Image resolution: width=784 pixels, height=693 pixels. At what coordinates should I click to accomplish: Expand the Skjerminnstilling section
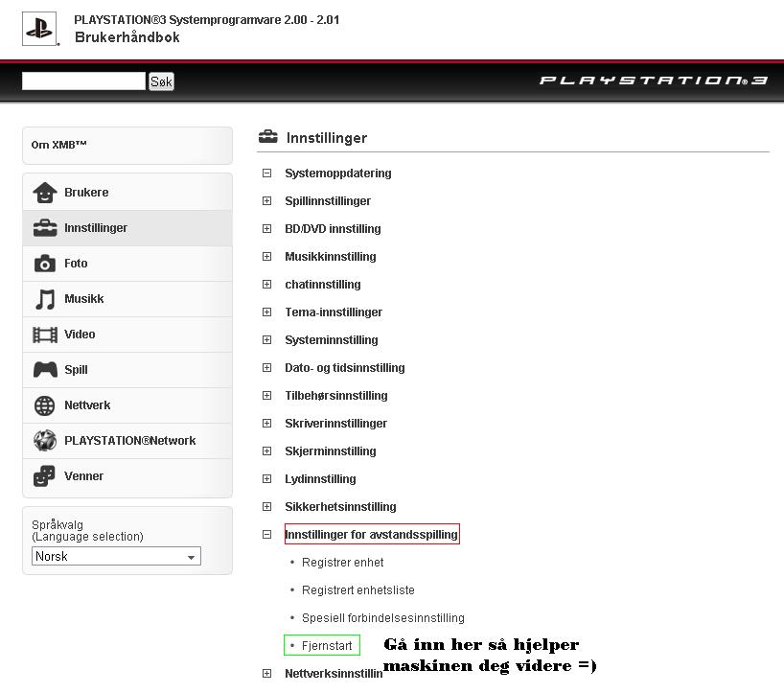[x=267, y=451]
